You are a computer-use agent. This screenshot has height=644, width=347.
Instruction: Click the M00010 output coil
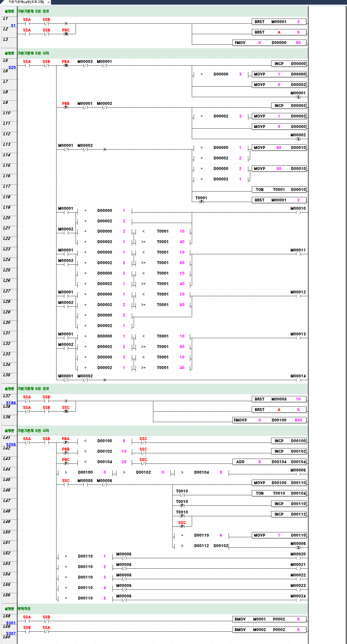pos(298,212)
